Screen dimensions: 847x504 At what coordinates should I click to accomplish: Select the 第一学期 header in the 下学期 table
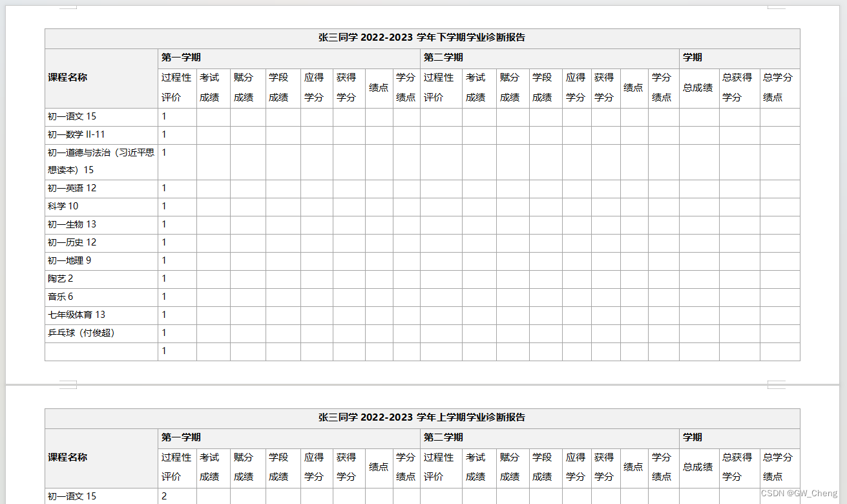pyautogui.click(x=181, y=58)
